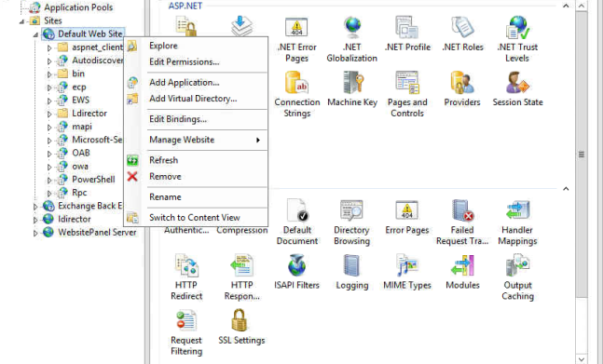Click the features pane scroll-up arrow
The height and width of the screenshot is (364, 603).
click(582, 6)
